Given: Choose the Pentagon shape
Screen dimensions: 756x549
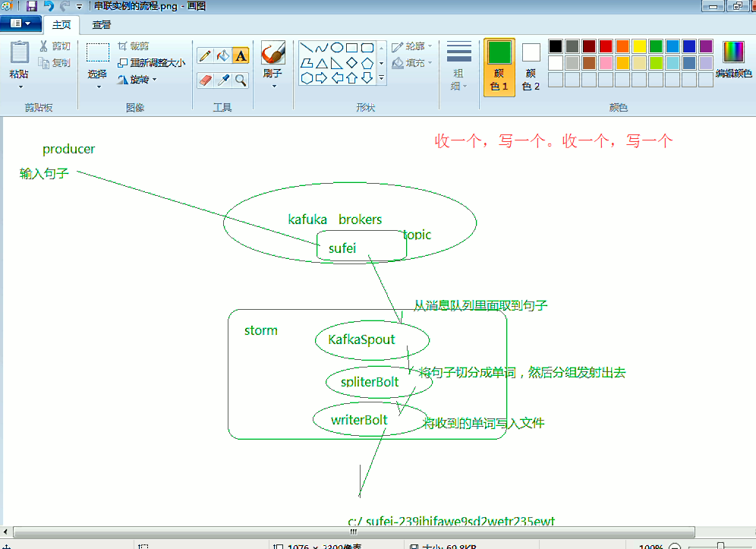Looking at the screenshot, I should 367,63.
